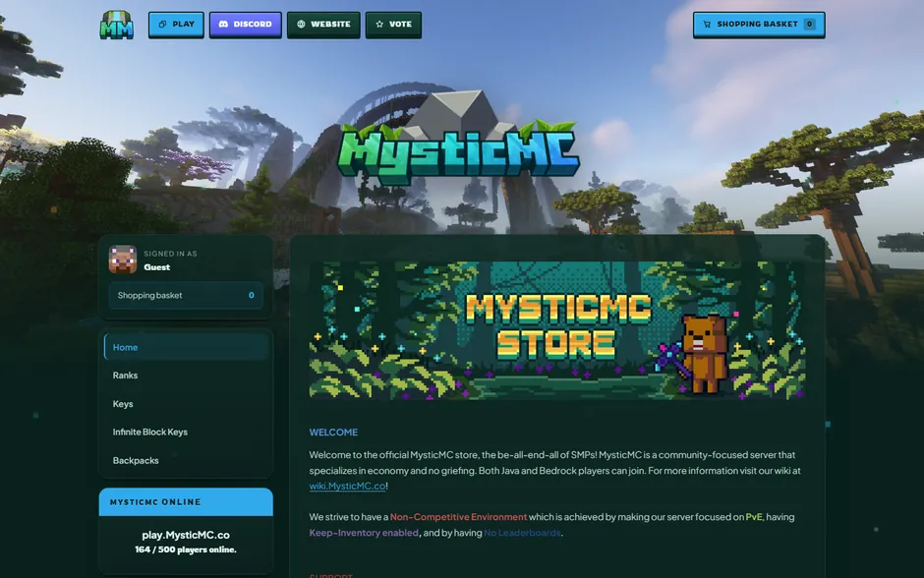The width and height of the screenshot is (924, 578).
Task: Visit the Website button
Action: click(x=323, y=25)
